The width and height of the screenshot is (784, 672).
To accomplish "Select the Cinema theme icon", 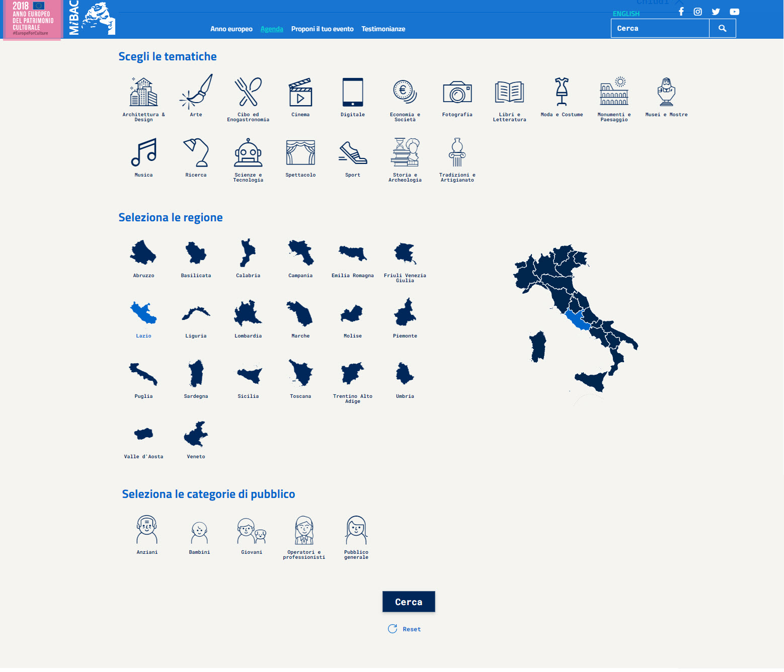I will coord(300,93).
